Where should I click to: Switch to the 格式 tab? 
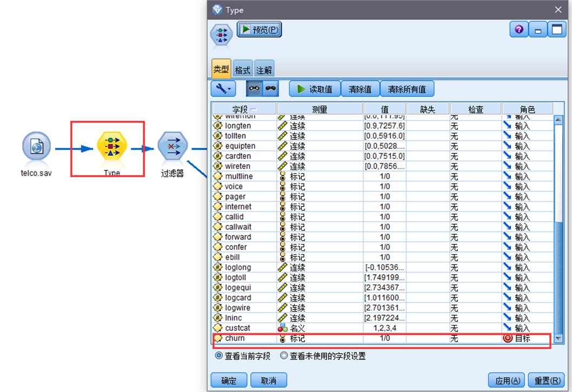pos(243,69)
